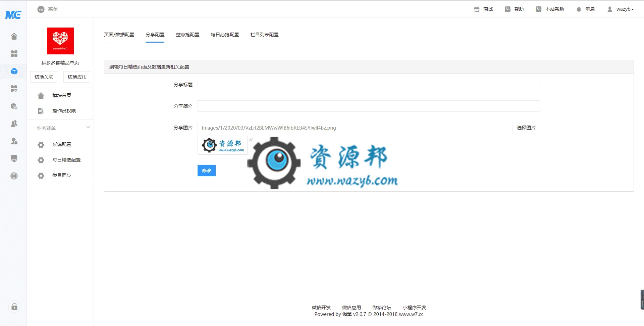Click the gear icon beside 每日精选配置
Viewport: 644px width, 326px height.
click(x=41, y=160)
